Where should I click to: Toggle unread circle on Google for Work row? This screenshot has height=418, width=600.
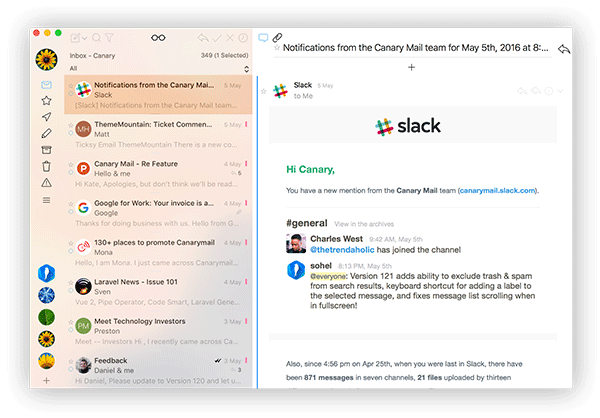pyautogui.click(x=71, y=211)
